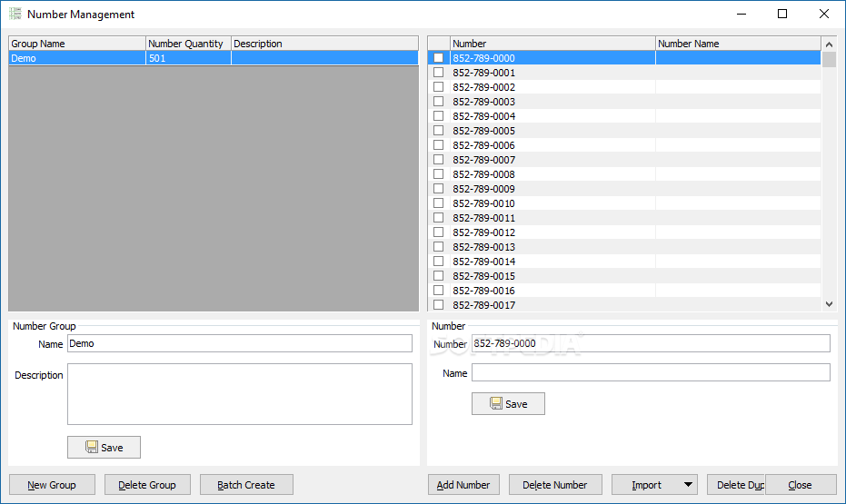Click the Number Management app icon in title bar

coord(15,14)
